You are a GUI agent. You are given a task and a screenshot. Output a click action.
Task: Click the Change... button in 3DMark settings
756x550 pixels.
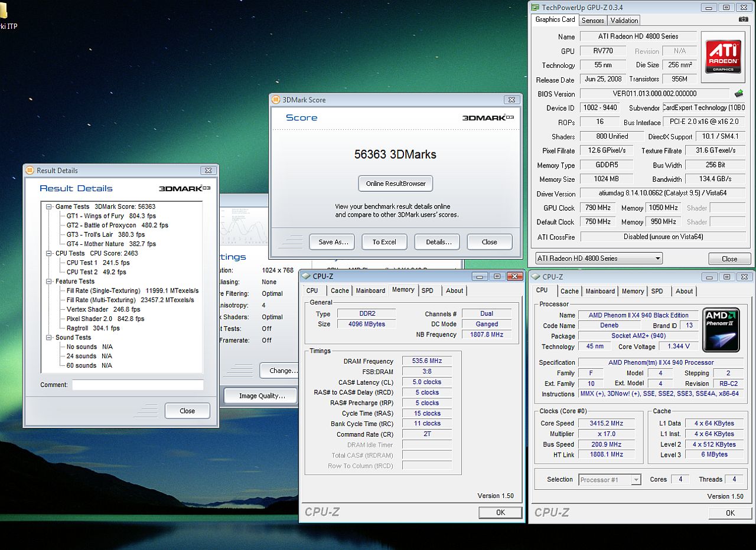(279, 371)
